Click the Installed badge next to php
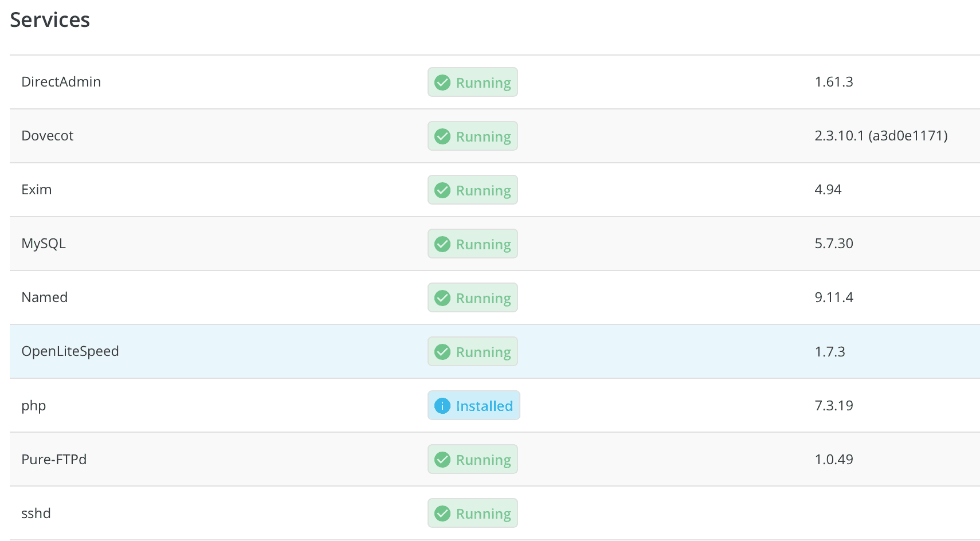This screenshot has height=541, width=980. (473, 405)
